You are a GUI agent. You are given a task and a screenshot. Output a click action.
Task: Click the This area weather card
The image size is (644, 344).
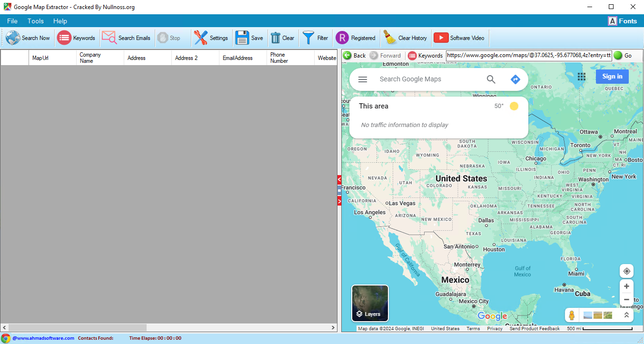tap(438, 117)
